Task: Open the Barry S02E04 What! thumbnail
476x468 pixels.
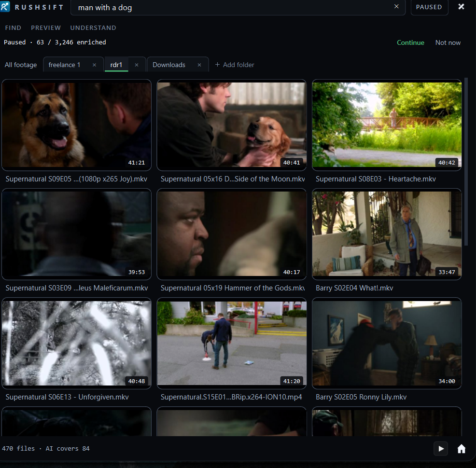Action: coord(387,234)
